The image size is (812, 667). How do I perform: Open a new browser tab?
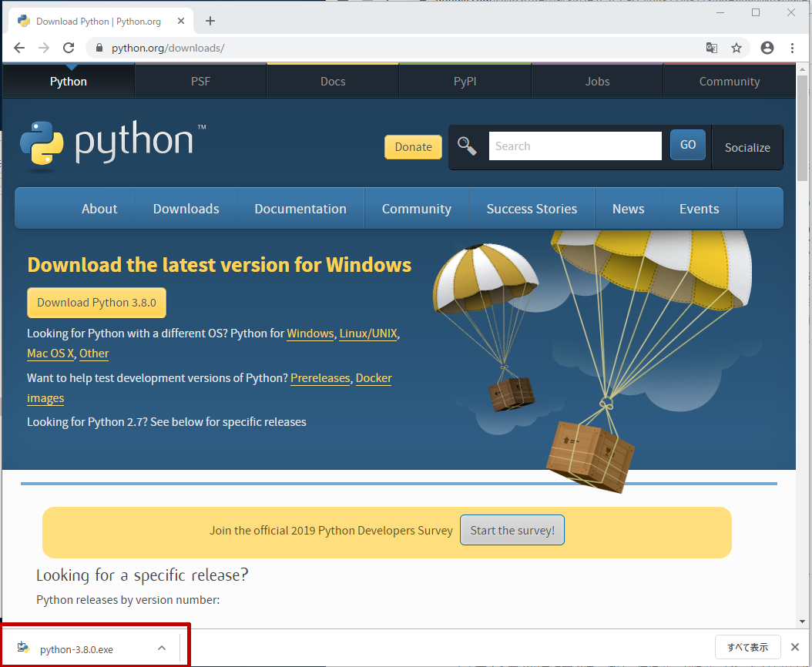(210, 20)
